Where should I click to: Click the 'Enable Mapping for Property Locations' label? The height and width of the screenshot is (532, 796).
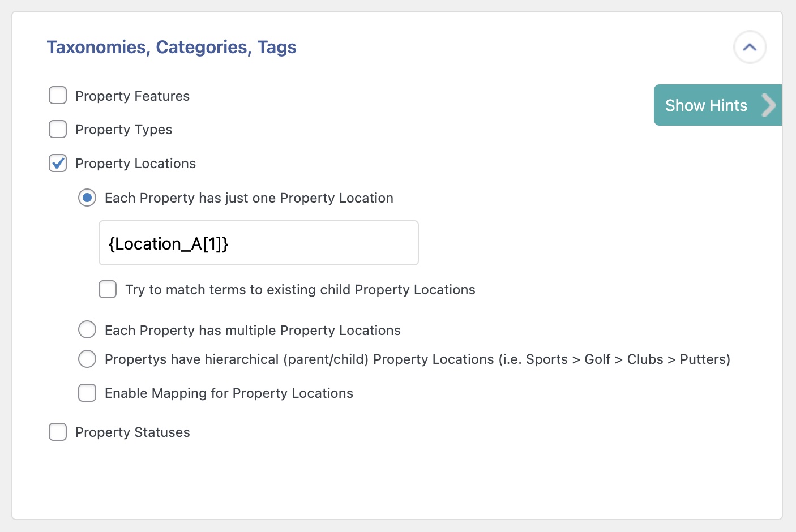coord(229,393)
